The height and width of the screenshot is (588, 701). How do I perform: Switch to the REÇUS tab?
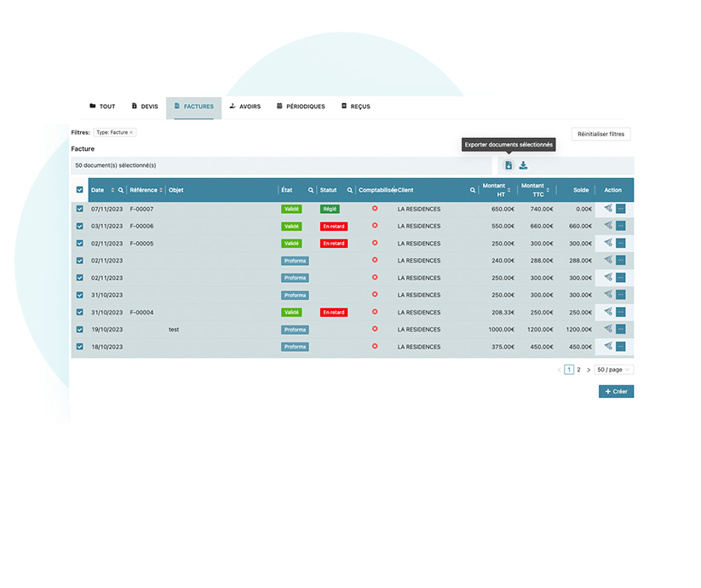point(356,107)
